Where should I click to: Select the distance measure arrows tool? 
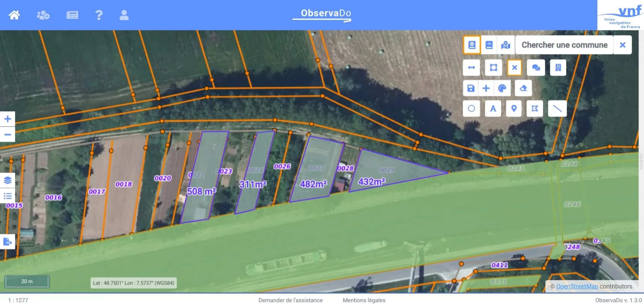pos(471,68)
